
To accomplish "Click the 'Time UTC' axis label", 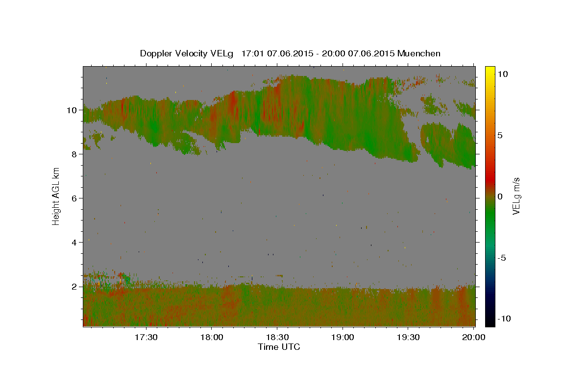I will coord(279,347).
